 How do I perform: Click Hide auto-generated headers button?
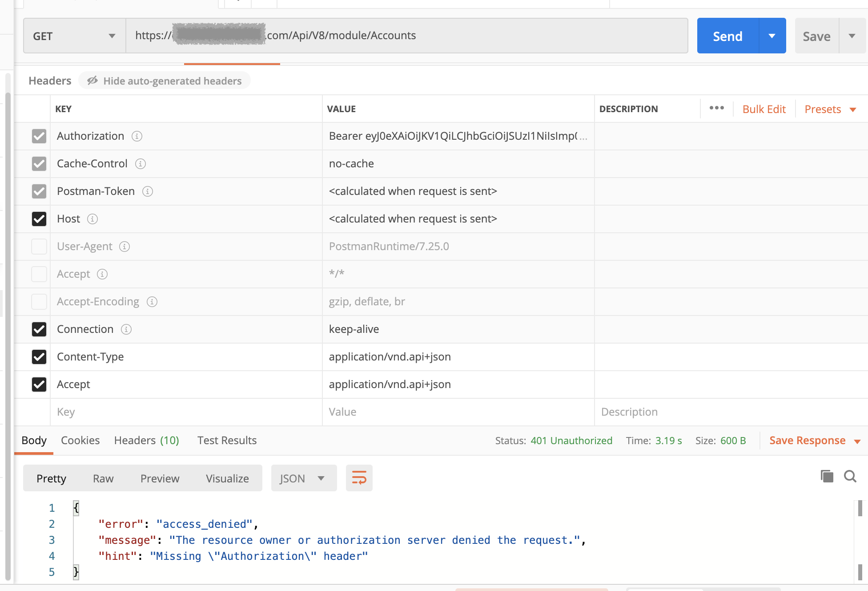pyautogui.click(x=165, y=81)
